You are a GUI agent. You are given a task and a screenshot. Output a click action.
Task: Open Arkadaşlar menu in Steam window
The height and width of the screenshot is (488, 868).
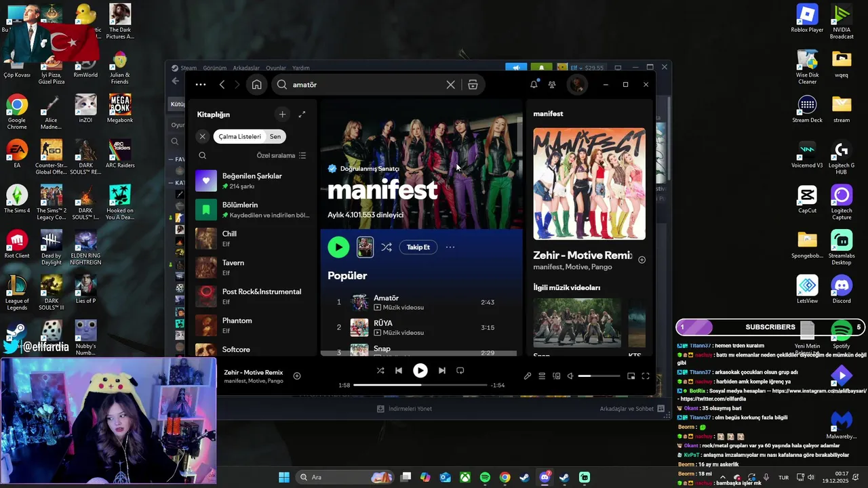pos(246,68)
